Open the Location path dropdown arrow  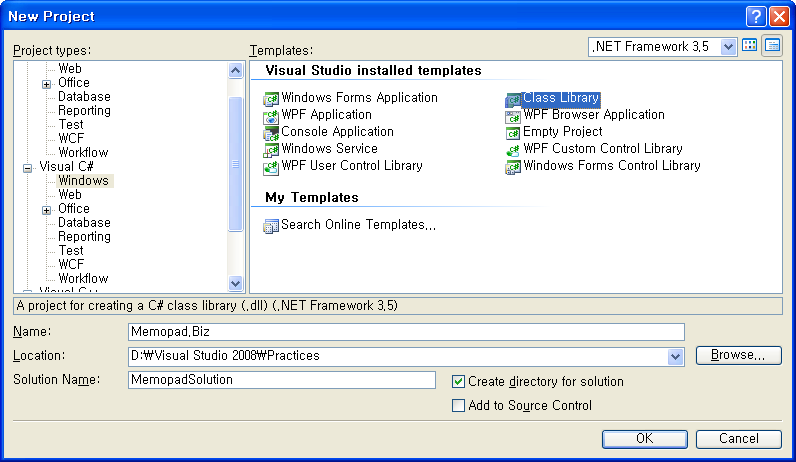675,356
